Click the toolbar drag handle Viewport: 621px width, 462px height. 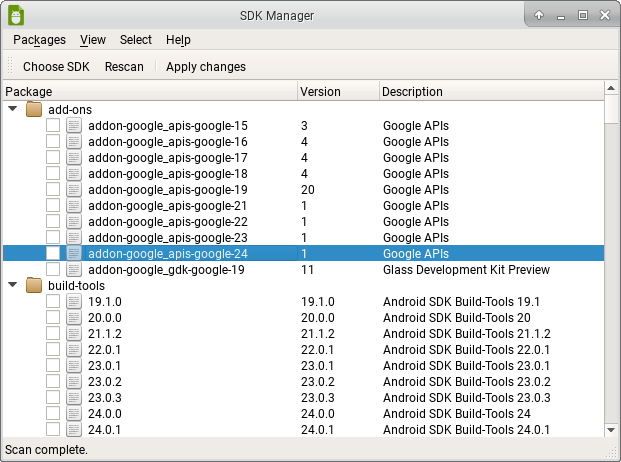(x=10, y=66)
